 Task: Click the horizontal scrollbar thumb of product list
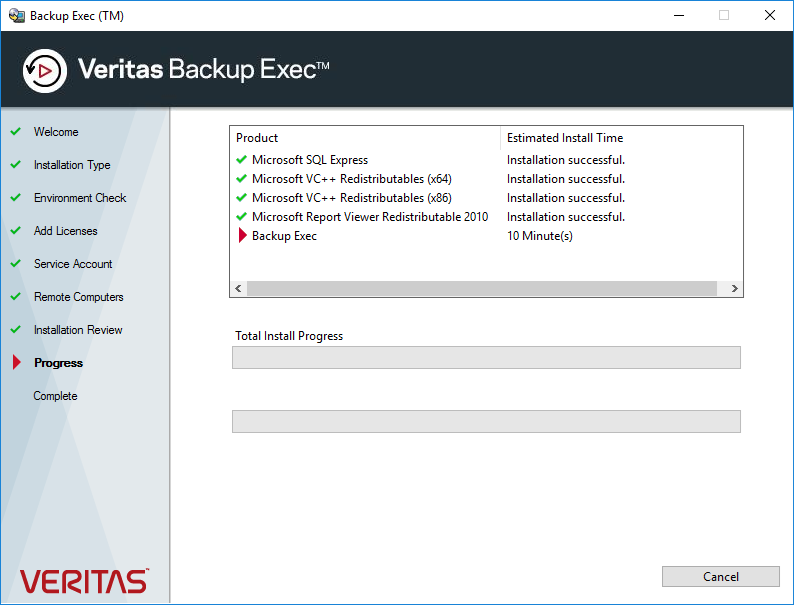[482, 288]
